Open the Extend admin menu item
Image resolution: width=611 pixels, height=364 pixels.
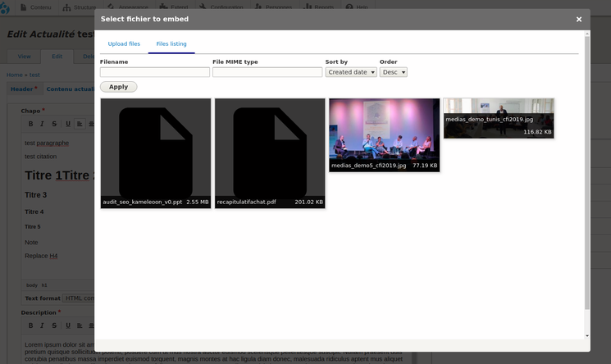[174, 7]
